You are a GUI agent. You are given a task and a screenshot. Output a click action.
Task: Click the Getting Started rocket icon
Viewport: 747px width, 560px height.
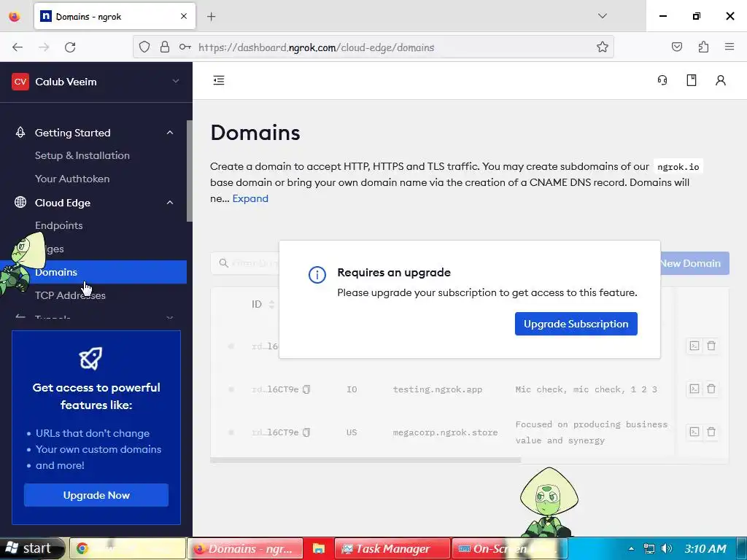pos(20,133)
